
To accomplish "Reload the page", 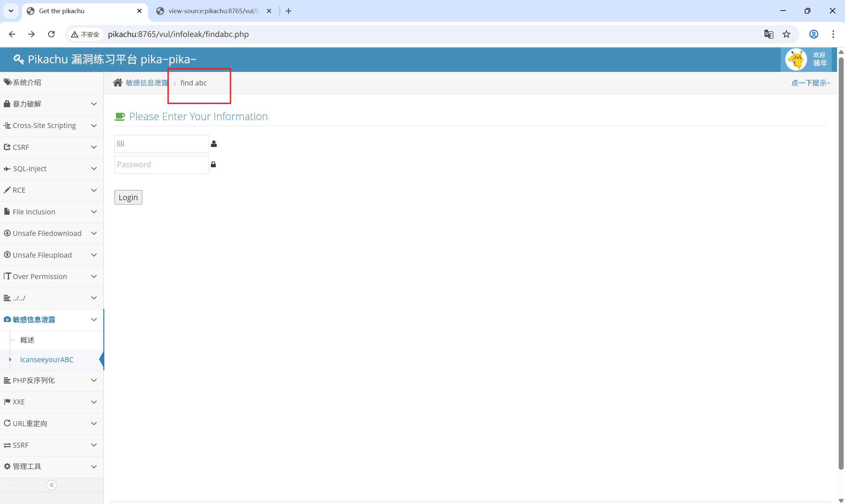I will point(51,34).
